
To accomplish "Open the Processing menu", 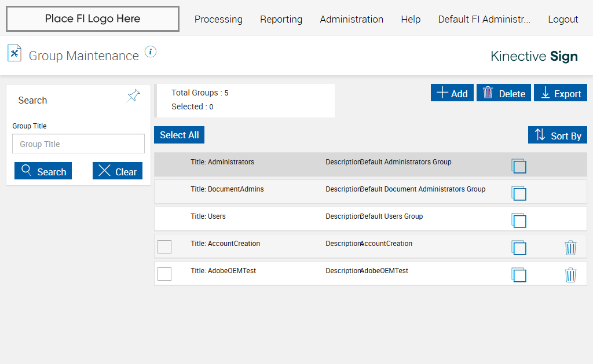I will pyautogui.click(x=218, y=19).
